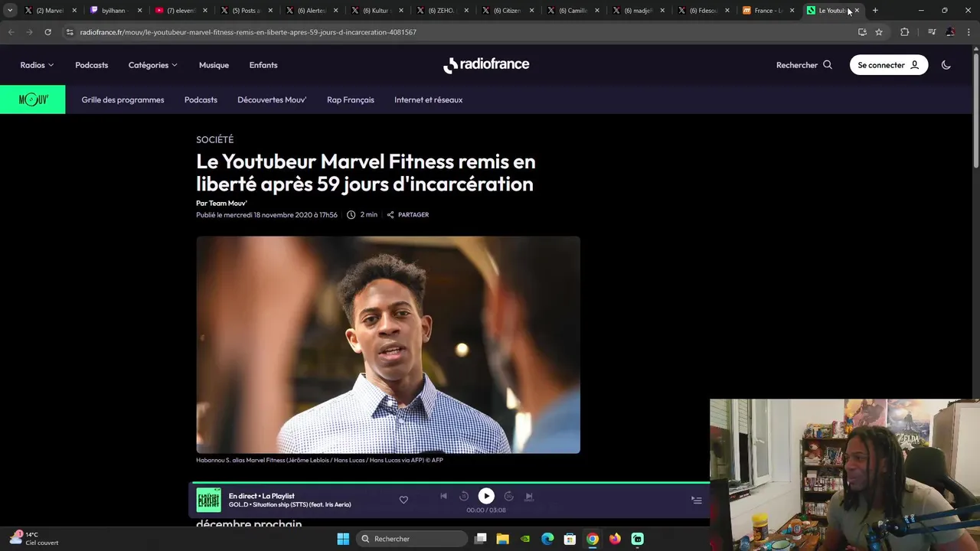Open Firefox from the taskbar
Screen dimensions: 980x551
(615, 539)
